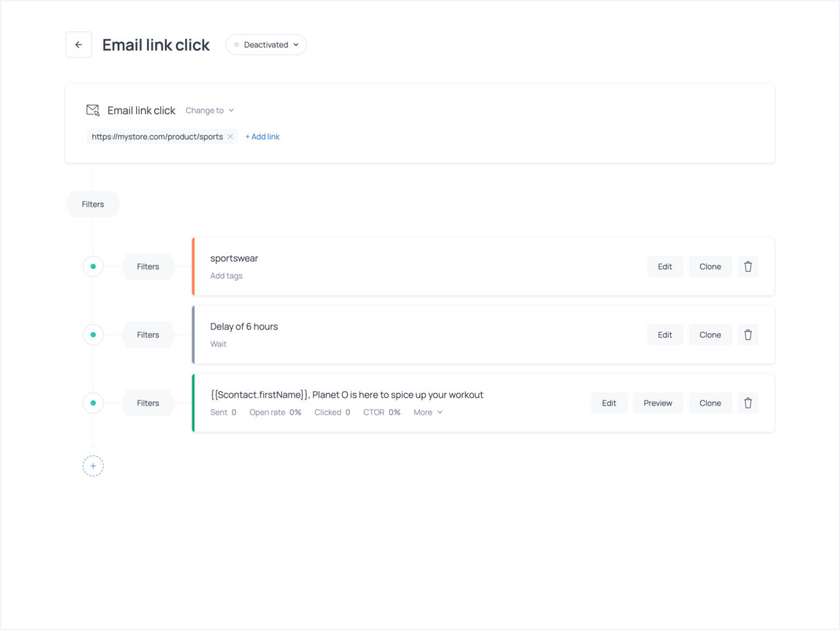Delete the sportswear tag step using trash icon
Screen dimensions: 840x630
[747, 266]
